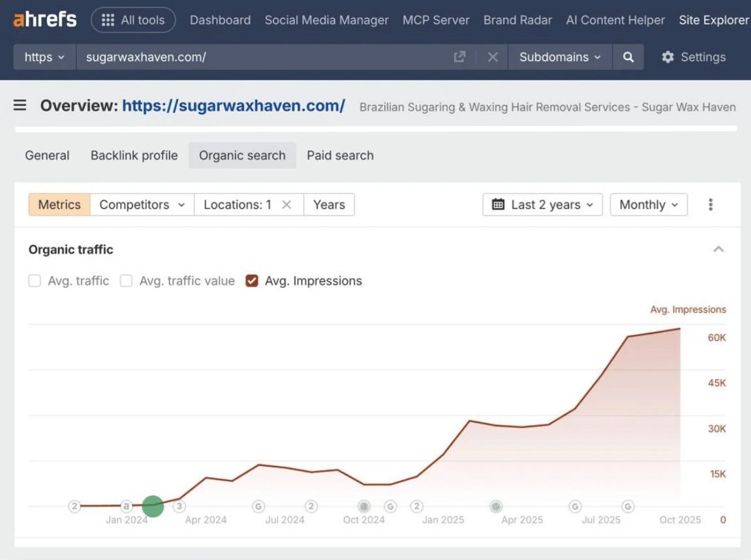Click the Avg. Impressions axis label

688,309
